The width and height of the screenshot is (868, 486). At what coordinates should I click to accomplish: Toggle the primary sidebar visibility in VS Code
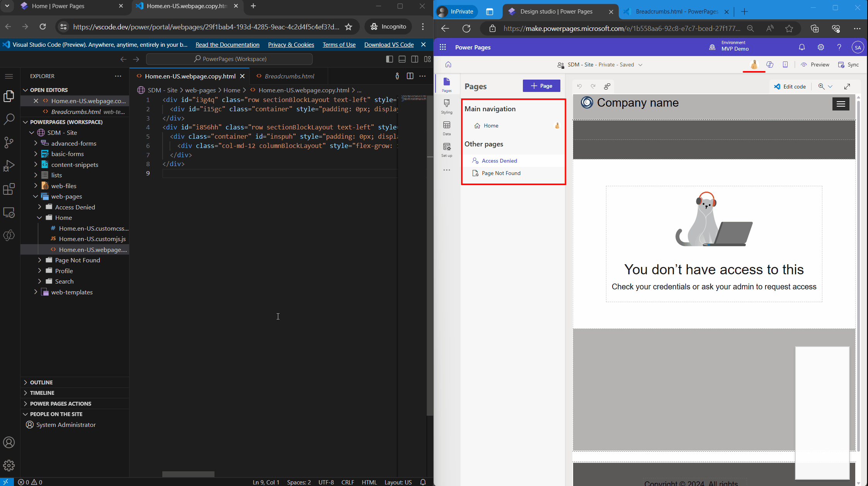389,59
